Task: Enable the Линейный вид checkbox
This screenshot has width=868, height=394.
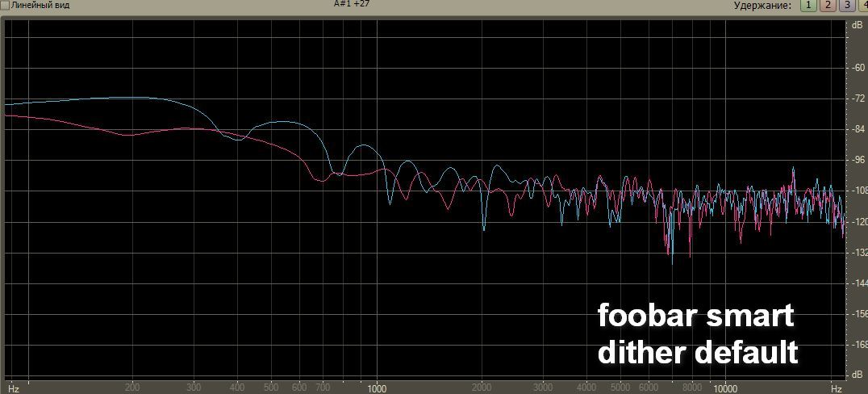Action: (x=5, y=5)
